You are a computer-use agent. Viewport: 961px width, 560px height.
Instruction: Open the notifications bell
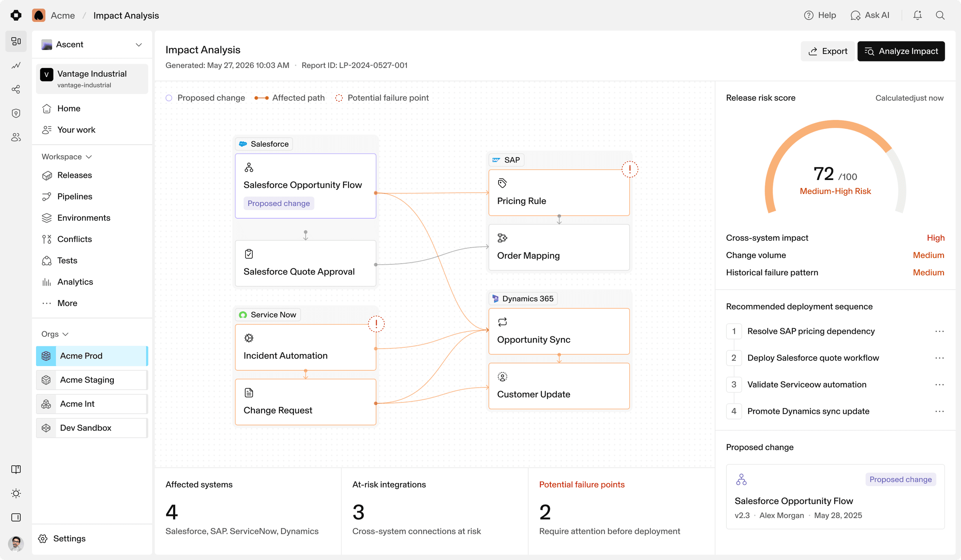point(917,15)
